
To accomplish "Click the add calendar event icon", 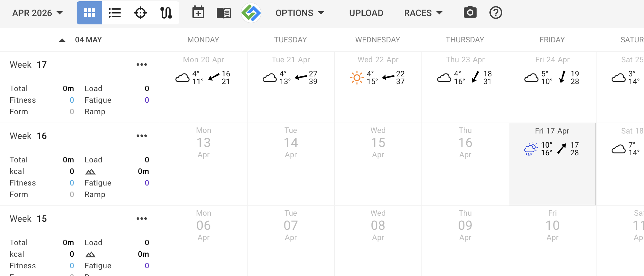I will click(198, 13).
